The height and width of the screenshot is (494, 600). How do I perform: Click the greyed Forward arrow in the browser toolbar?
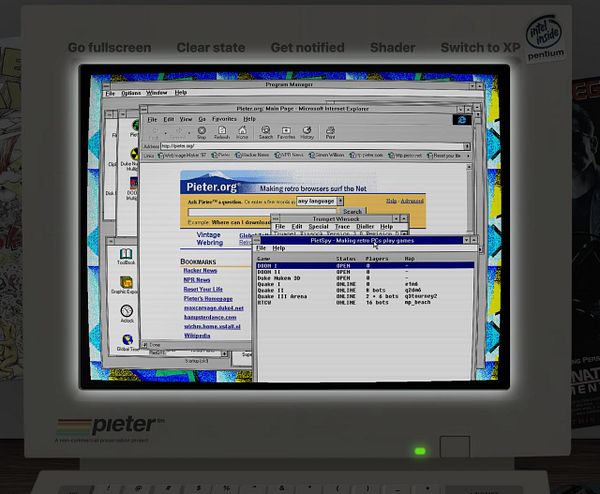[x=178, y=132]
